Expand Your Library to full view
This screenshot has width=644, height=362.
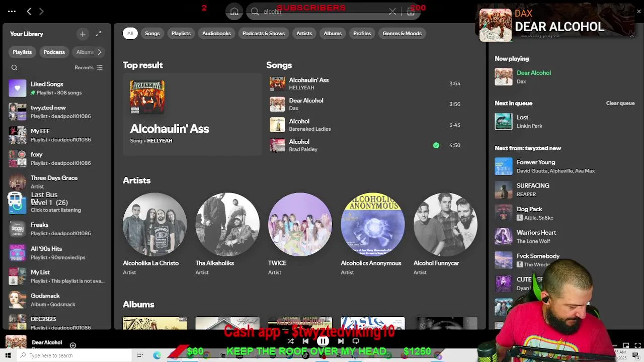pos(99,34)
